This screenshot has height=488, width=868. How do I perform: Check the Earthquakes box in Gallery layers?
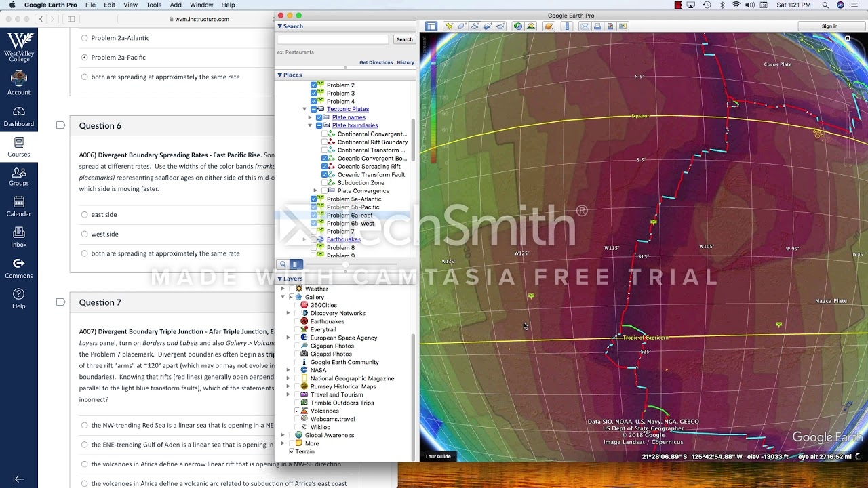click(296, 321)
